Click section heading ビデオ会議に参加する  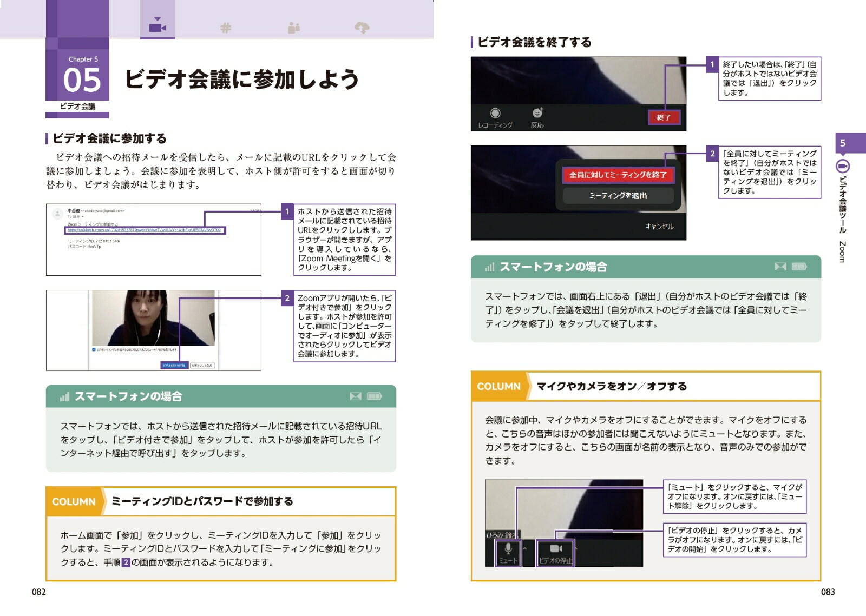point(110,138)
